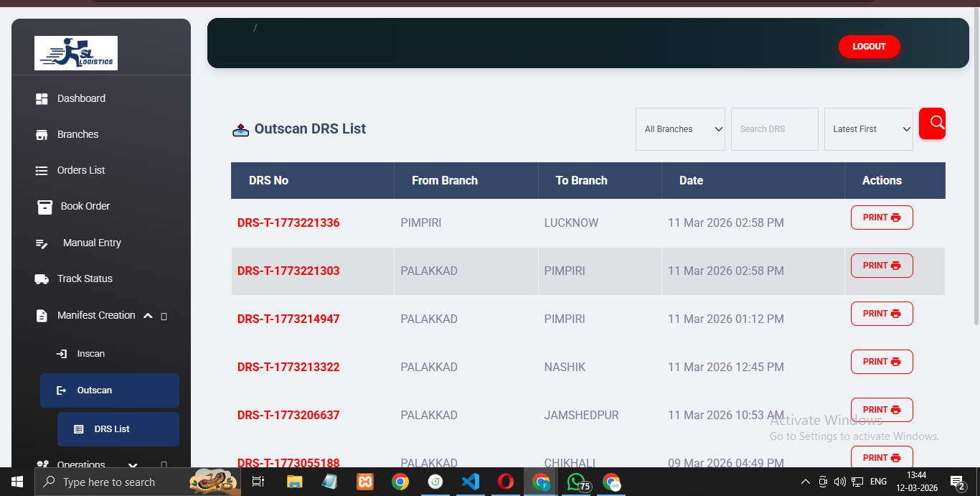The image size is (980, 496).
Task: Print DRS-T-1773221336 to Lucknow
Action: pyautogui.click(x=881, y=217)
